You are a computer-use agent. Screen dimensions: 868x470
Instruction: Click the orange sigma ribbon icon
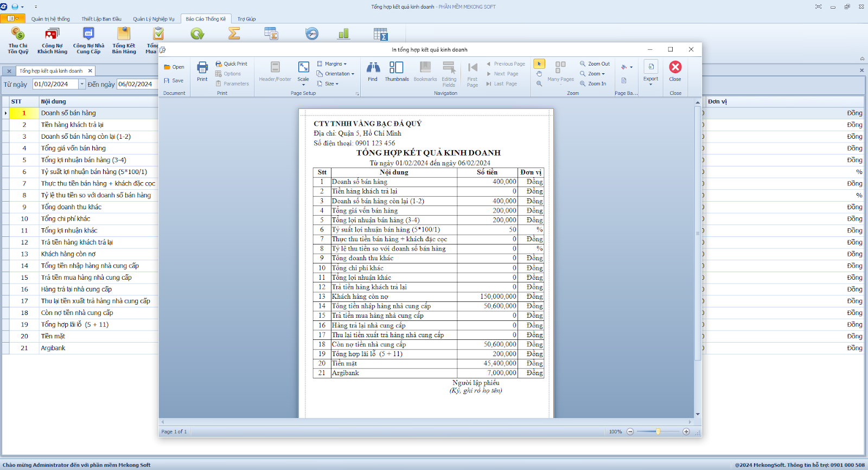[x=234, y=34]
